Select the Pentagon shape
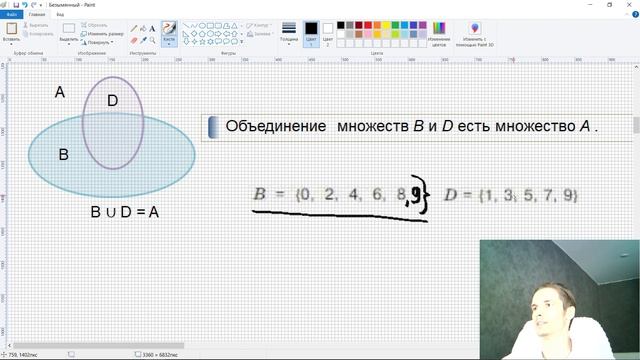This screenshot has height=360, width=640. tap(202, 33)
